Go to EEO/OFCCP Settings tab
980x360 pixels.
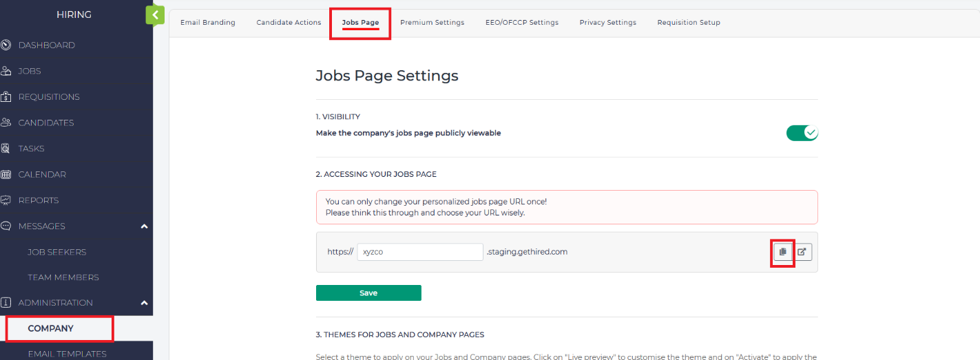pos(521,23)
